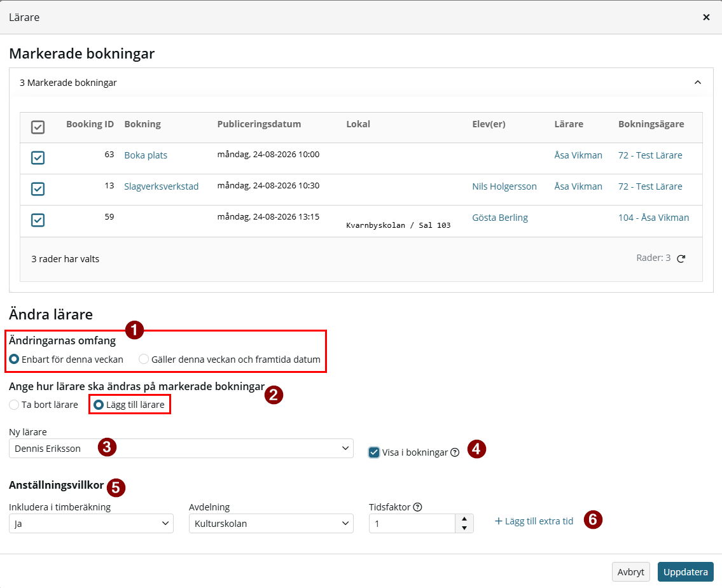Screen dimensions: 722x588
Task: Sort by the Lokal column header
Action: click(x=358, y=124)
